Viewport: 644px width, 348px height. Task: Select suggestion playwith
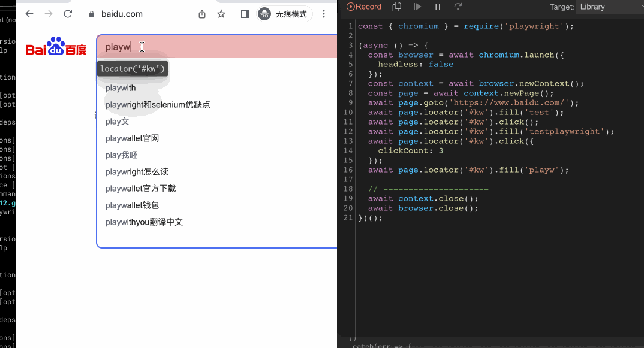pos(121,88)
